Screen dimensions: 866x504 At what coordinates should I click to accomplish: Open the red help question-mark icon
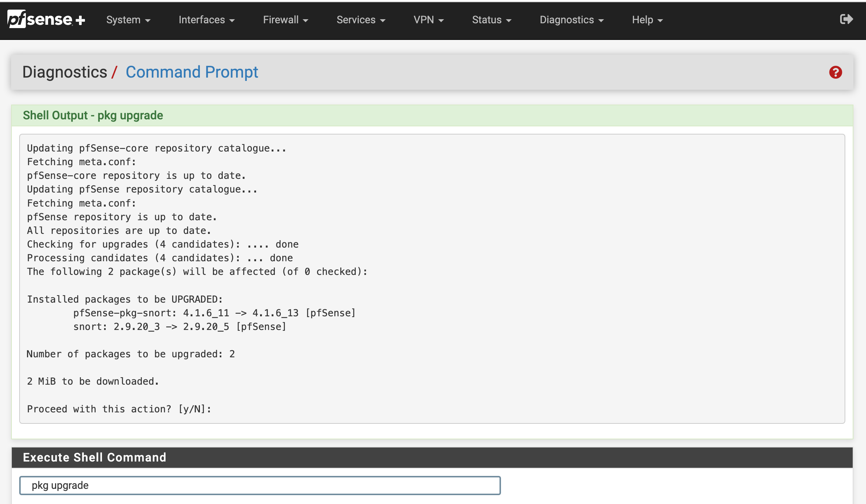[835, 72]
